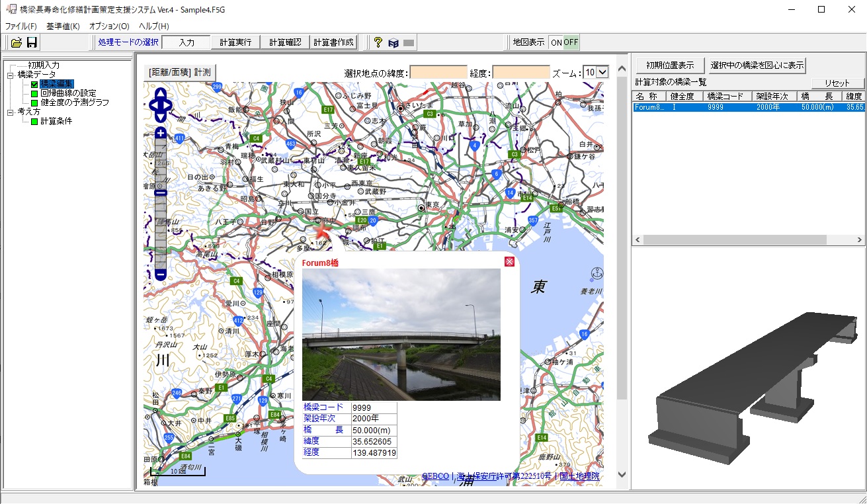Toggle the 橋梁編集 checkbox in tree

click(35, 84)
